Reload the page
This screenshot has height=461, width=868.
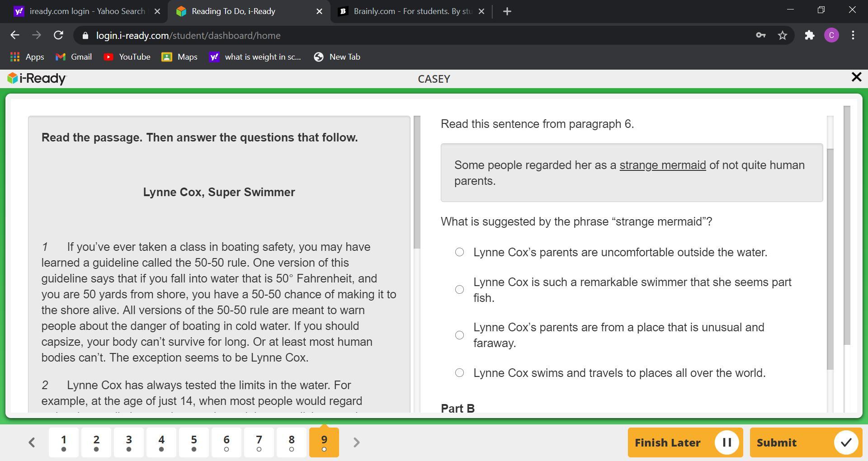(x=58, y=35)
